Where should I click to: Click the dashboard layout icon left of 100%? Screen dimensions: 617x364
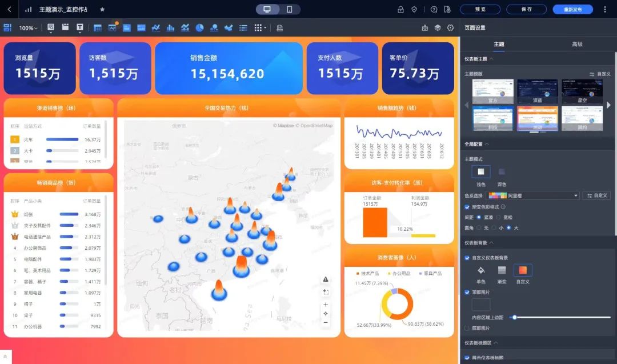coord(7,27)
